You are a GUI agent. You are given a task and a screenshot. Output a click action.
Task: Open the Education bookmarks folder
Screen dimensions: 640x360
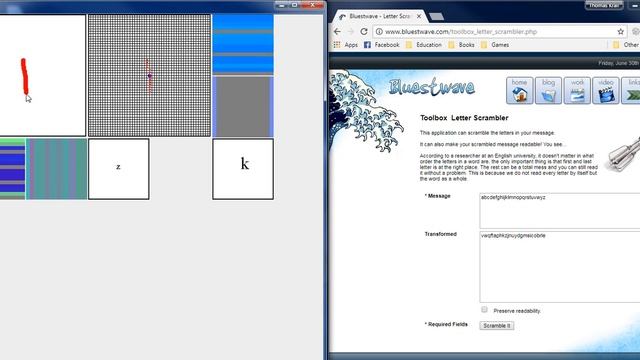424,45
